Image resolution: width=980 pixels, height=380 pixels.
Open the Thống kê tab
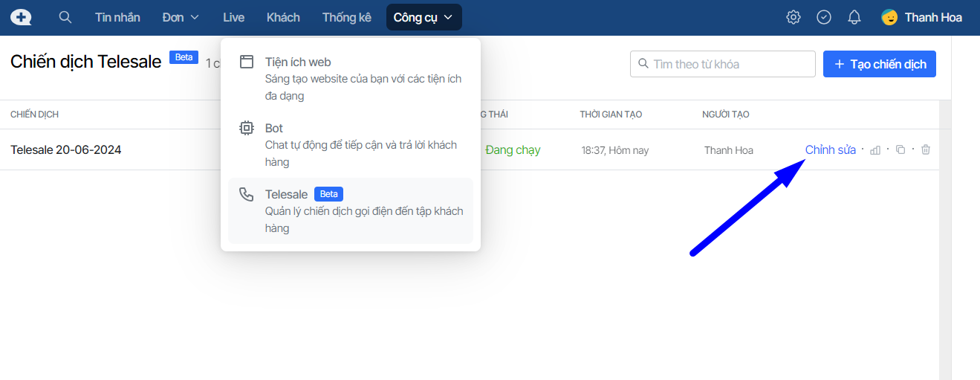pyautogui.click(x=346, y=17)
